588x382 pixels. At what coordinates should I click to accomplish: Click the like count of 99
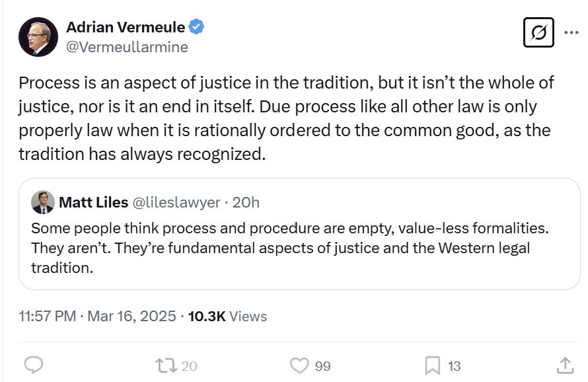click(x=322, y=365)
